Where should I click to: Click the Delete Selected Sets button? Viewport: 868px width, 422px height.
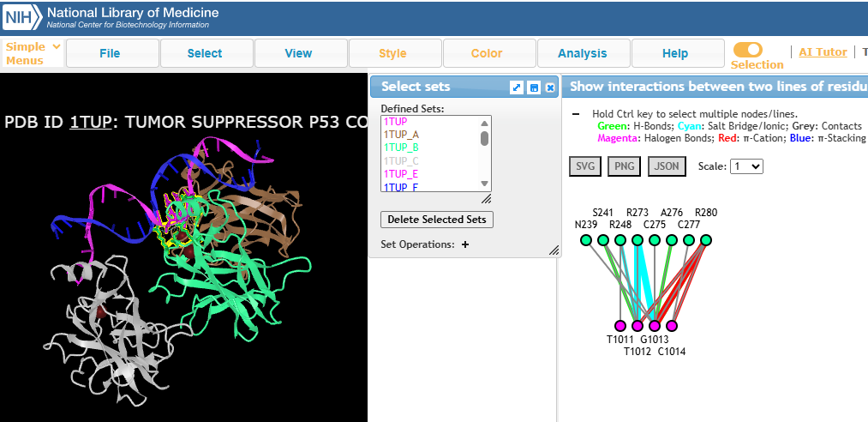pyautogui.click(x=437, y=220)
